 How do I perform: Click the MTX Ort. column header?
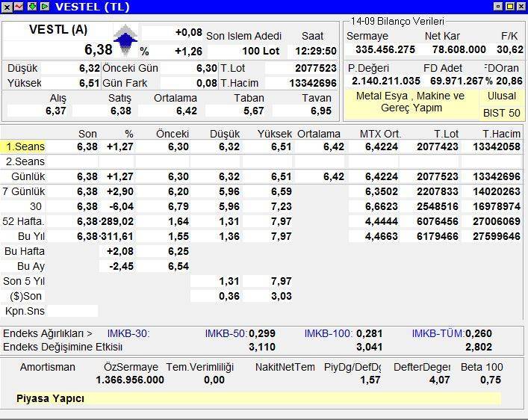[380, 134]
